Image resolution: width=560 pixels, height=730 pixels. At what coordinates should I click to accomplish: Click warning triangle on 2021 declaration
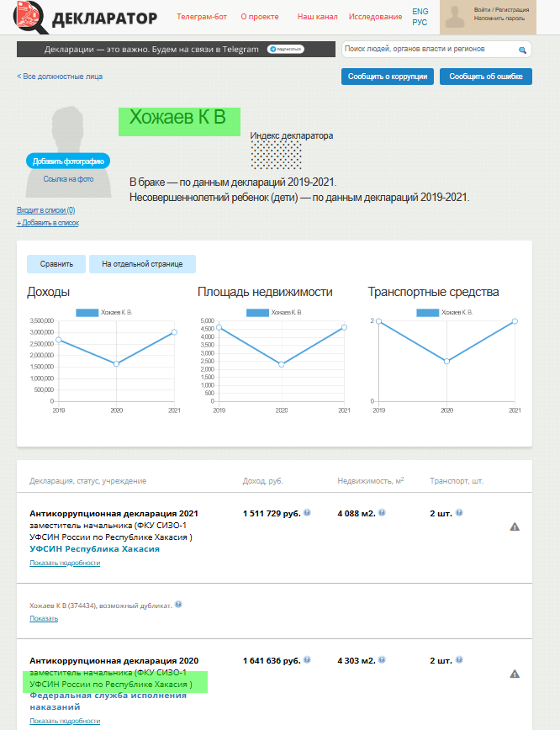pos(515,526)
